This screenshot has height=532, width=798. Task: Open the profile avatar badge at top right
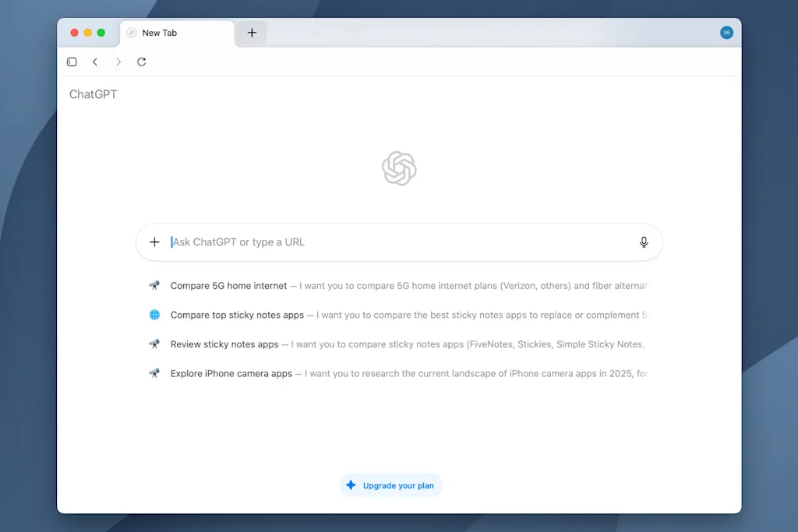(726, 33)
